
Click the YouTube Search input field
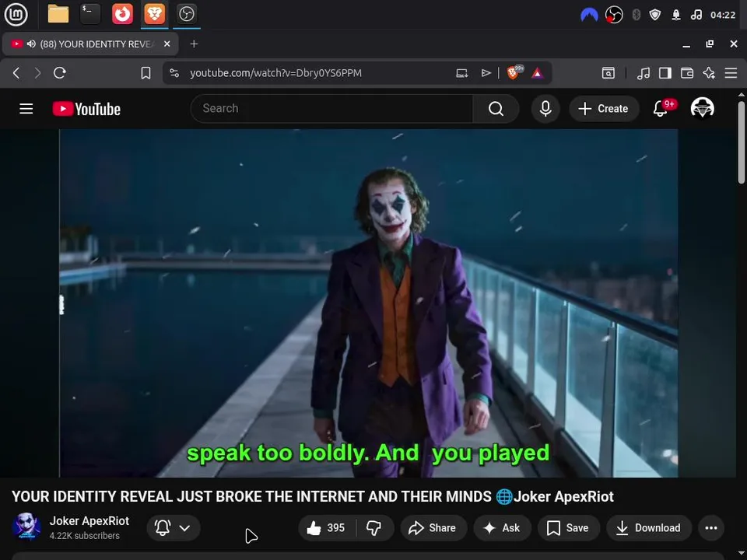(x=331, y=109)
